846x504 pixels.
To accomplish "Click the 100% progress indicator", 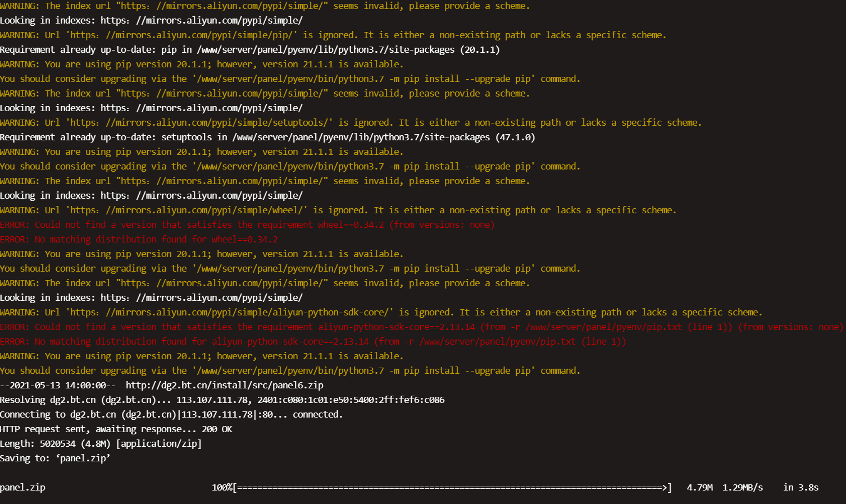I will point(222,487).
